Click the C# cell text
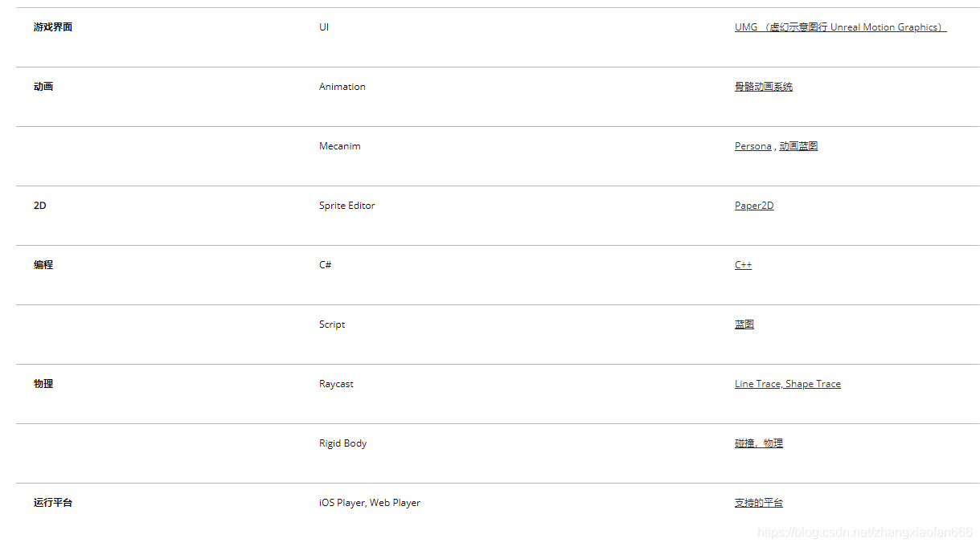980x547 pixels. [325, 265]
